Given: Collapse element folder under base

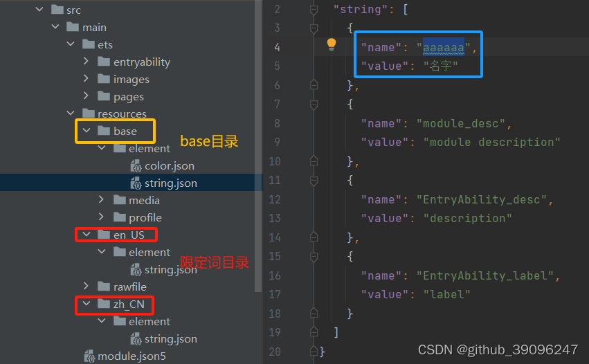Looking at the screenshot, I should pos(102,147).
